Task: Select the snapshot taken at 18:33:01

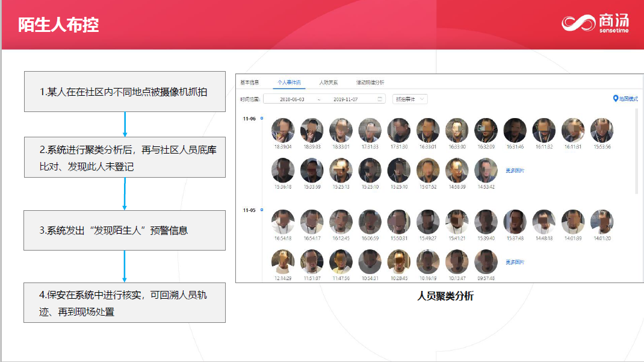Action: point(341,130)
